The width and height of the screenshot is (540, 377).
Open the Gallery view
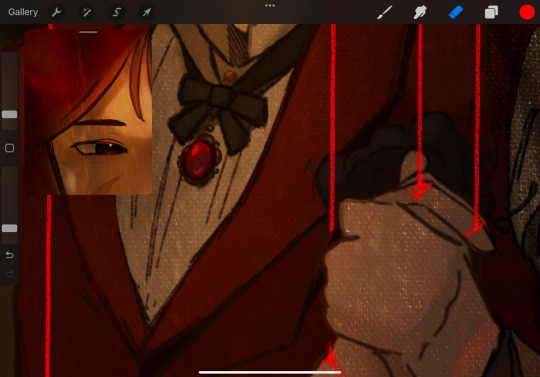tap(23, 12)
